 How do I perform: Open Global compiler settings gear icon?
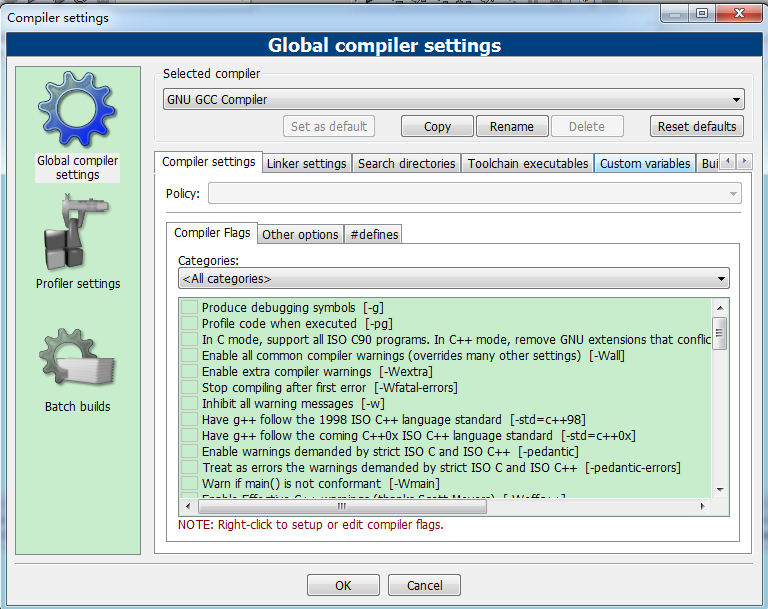77,109
